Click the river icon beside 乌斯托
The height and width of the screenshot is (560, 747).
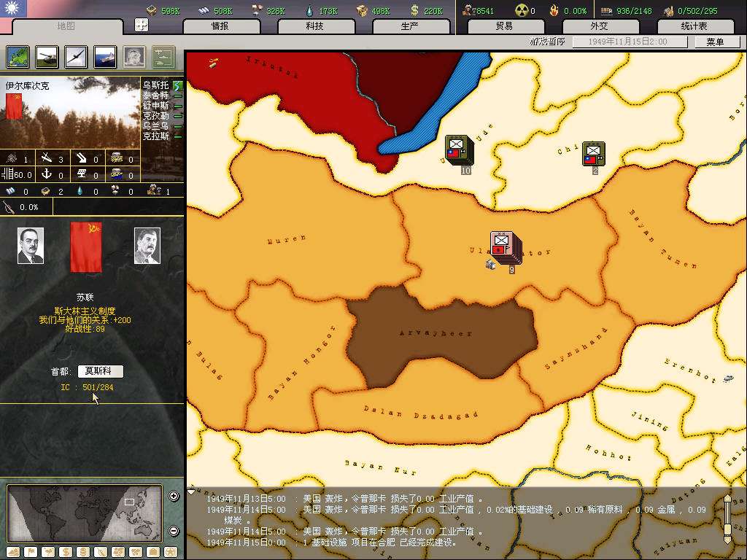178,86
